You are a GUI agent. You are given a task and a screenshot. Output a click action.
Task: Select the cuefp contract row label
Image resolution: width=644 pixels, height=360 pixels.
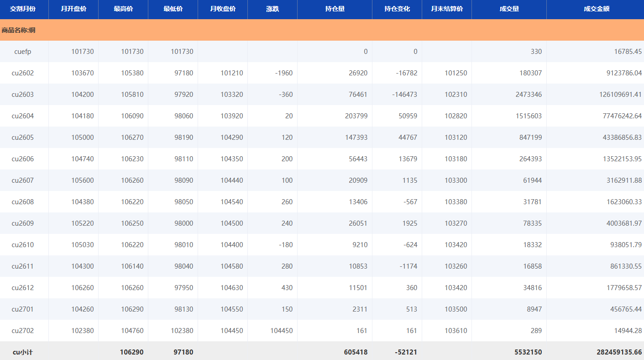(x=23, y=52)
